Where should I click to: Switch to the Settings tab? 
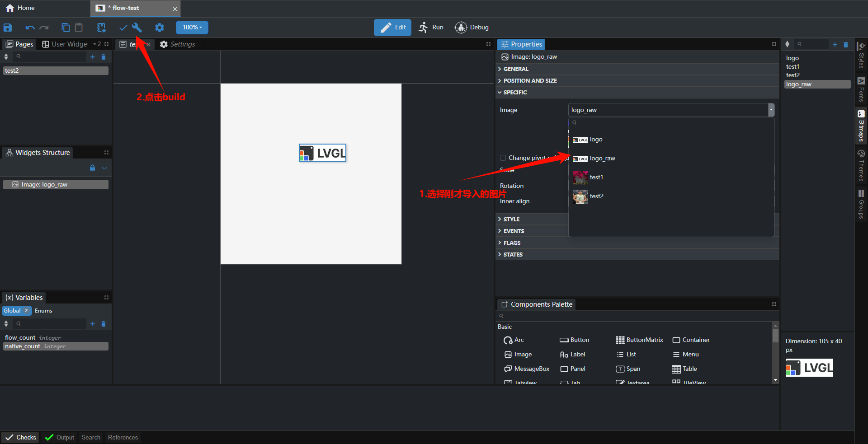[x=178, y=44]
